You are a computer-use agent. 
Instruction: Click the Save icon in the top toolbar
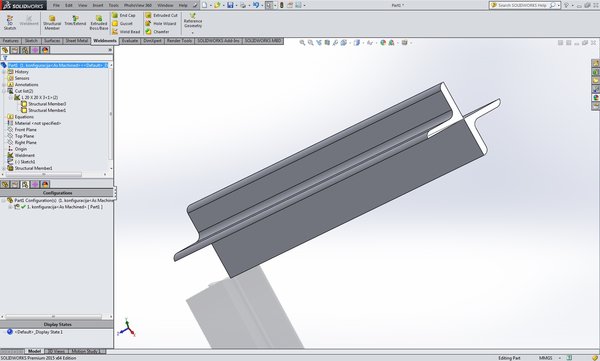click(x=230, y=5)
